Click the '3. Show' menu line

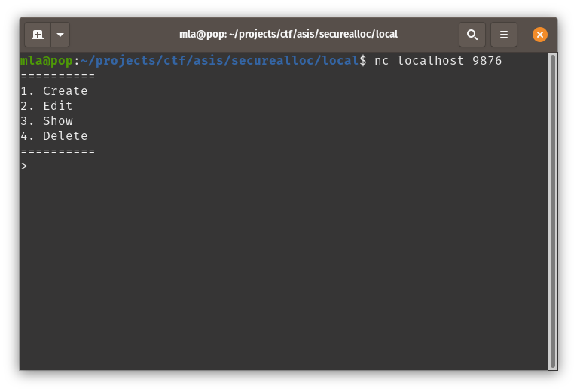coord(47,121)
